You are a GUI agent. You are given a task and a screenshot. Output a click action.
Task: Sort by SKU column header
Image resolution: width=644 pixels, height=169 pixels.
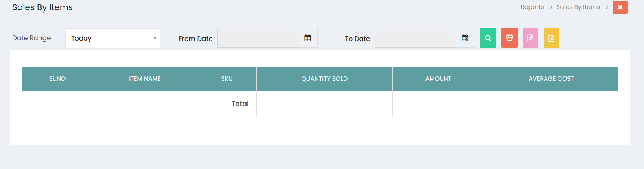pos(227,79)
